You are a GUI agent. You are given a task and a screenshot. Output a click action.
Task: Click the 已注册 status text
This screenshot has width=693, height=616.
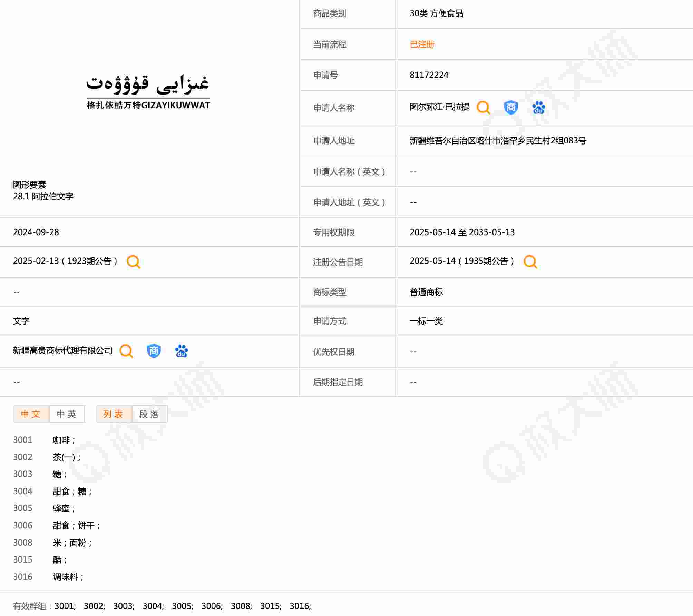[422, 44]
